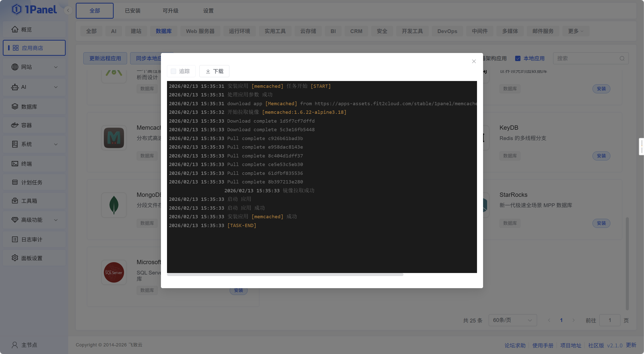The height and width of the screenshot is (354, 644).
Task: Open the 60条/页 page size dropdown
Action: coord(512,320)
